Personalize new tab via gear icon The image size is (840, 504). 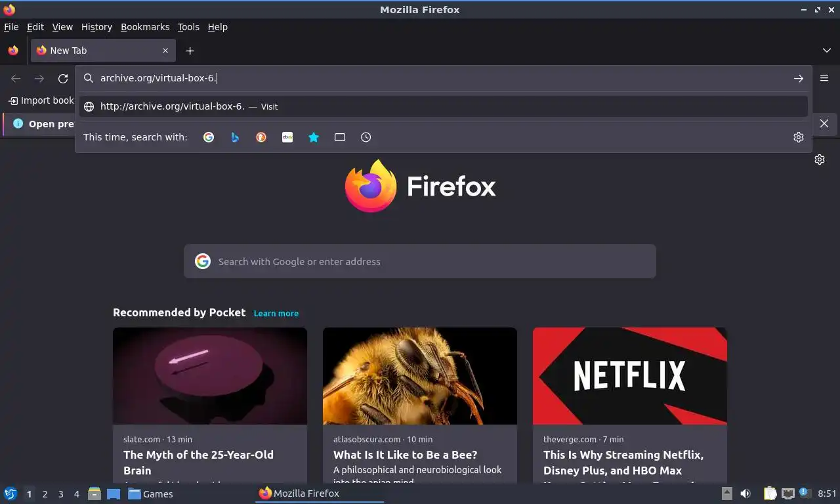[820, 159]
